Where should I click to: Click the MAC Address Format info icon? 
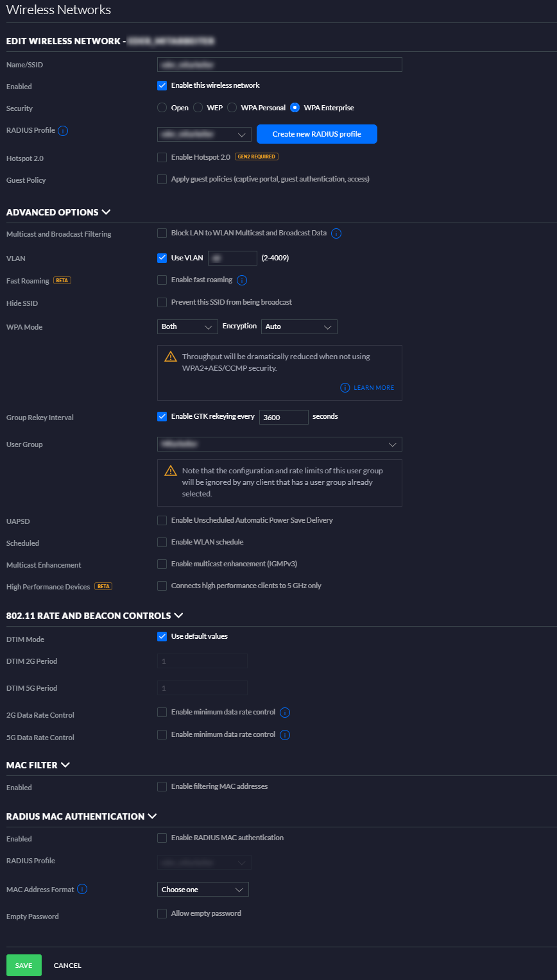[x=82, y=890]
